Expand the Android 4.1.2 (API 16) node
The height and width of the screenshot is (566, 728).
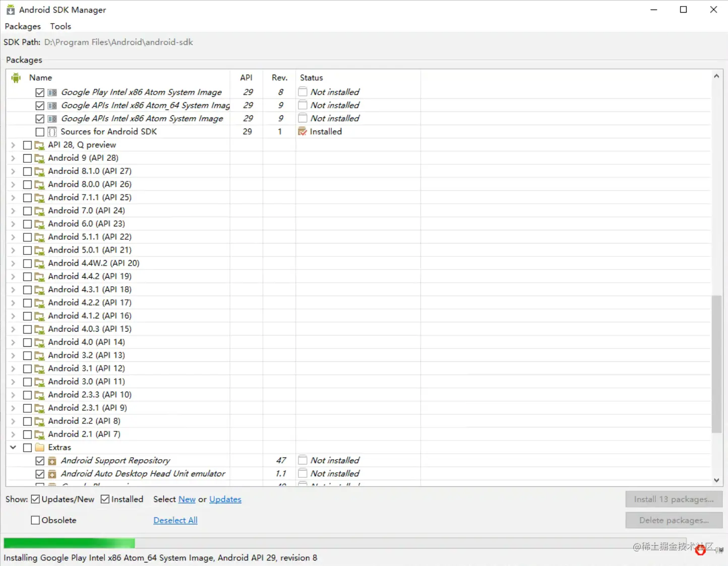[x=13, y=316]
